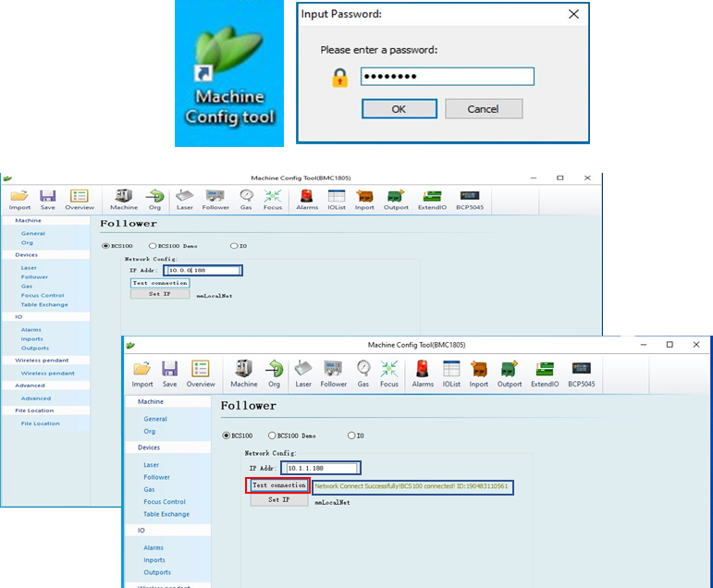Viewport: 713px width, 588px height.
Task: Open Laser icon in the front window toolbar
Action: [x=303, y=374]
